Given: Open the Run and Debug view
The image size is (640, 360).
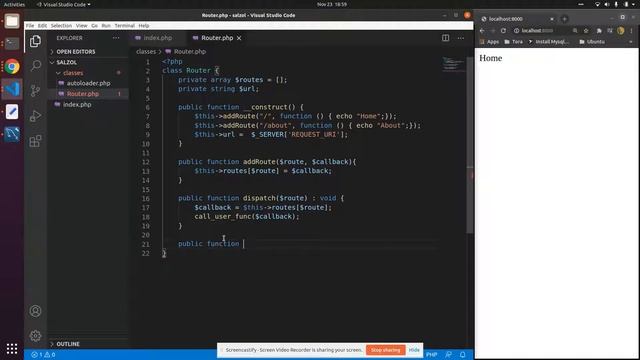Looking at the screenshot, I should pyautogui.click(x=36, y=116).
